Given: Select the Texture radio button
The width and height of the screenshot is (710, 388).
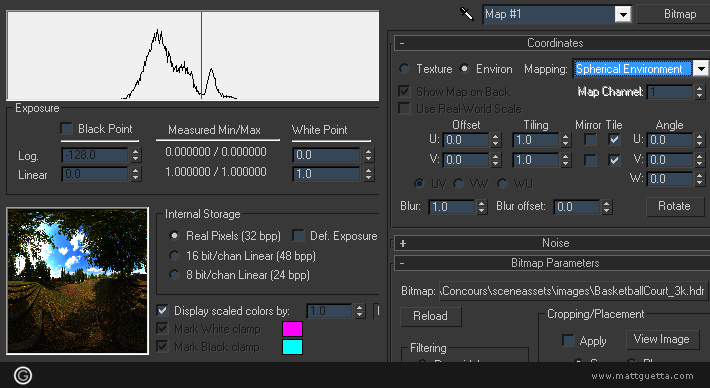Looking at the screenshot, I should click(x=404, y=69).
